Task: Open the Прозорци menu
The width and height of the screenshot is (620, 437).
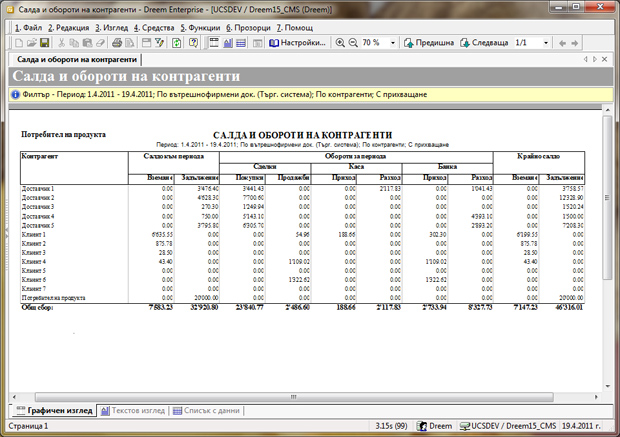Action: coord(248,28)
